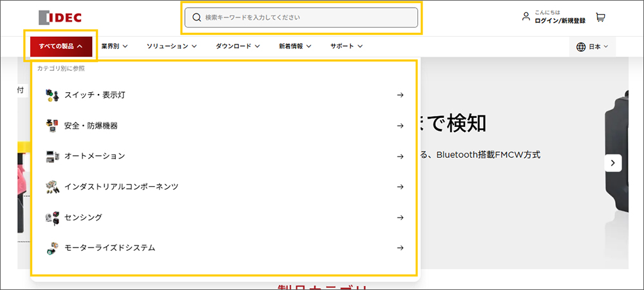Open the ダウンロード menu
This screenshot has width=644, height=290.
pos(237,46)
